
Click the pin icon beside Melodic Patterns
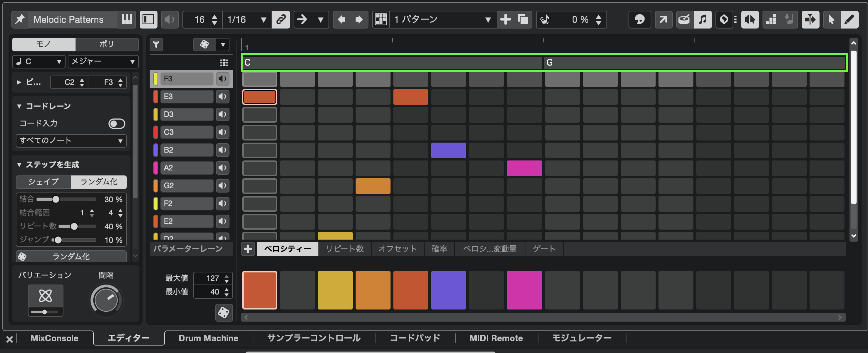pos(20,19)
